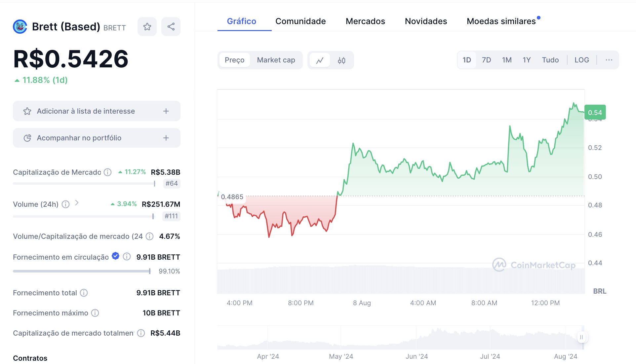Click plus icon on Acompanhar no portfólio
Screen dimensions: 636x364
pos(166,138)
